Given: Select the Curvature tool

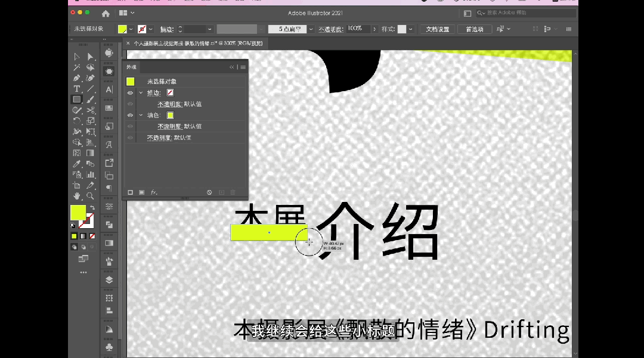Looking at the screenshot, I should [91, 78].
